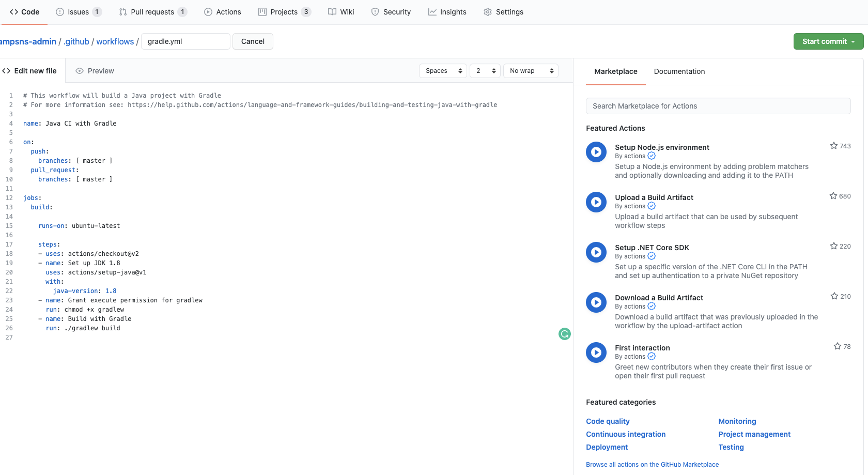The height and width of the screenshot is (475, 868).
Task: Open the Security tab
Action: [391, 12]
